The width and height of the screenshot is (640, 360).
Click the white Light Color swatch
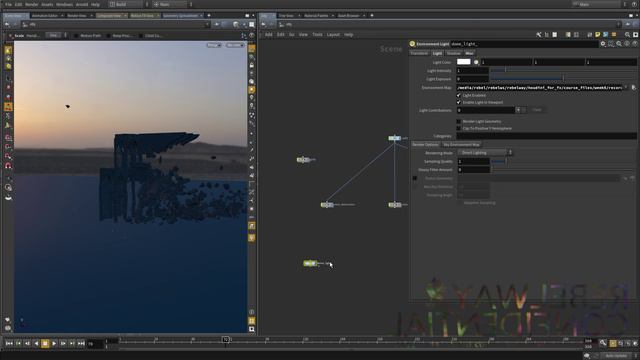pyautogui.click(x=463, y=62)
